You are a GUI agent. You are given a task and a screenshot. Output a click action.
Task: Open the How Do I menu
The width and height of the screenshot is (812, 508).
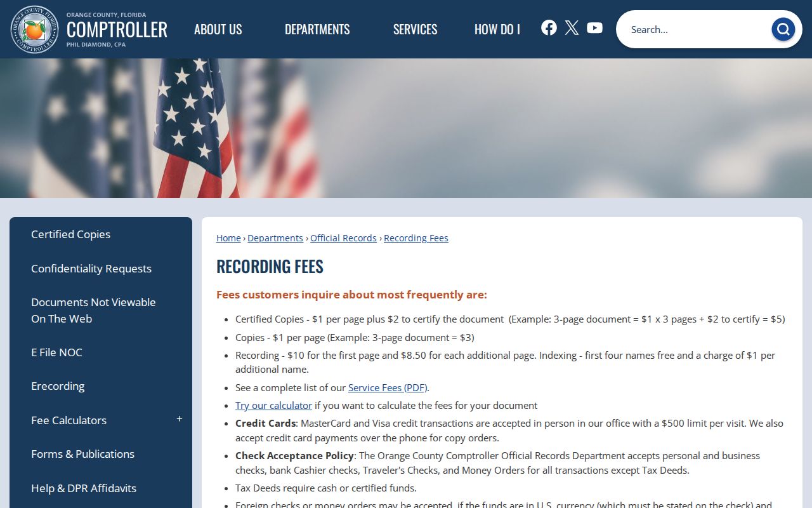point(497,29)
